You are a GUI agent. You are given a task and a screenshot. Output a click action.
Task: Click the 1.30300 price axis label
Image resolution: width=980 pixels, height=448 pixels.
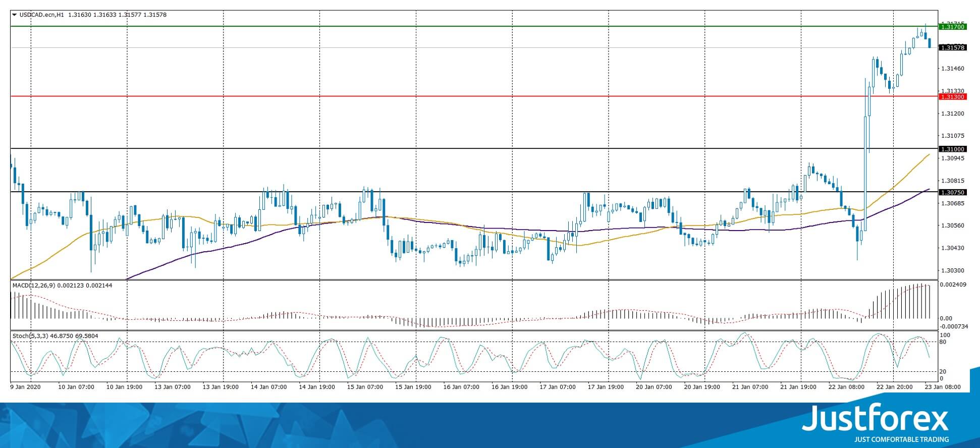(953, 270)
